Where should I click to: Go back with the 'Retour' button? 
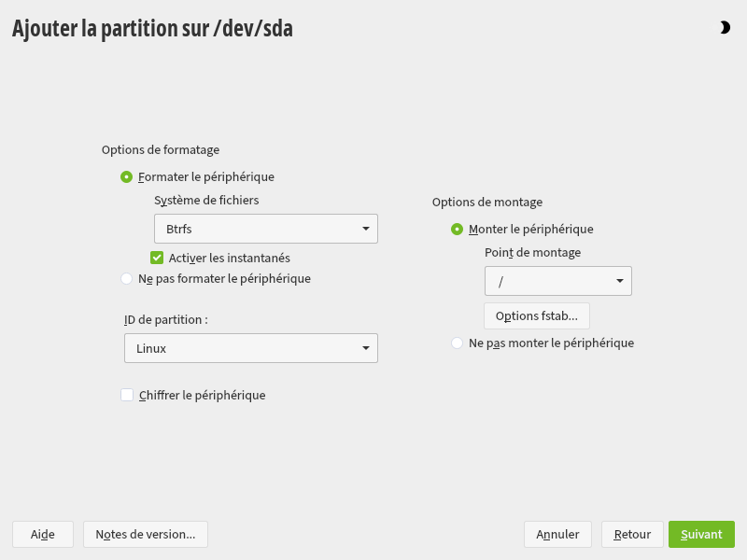point(632,534)
